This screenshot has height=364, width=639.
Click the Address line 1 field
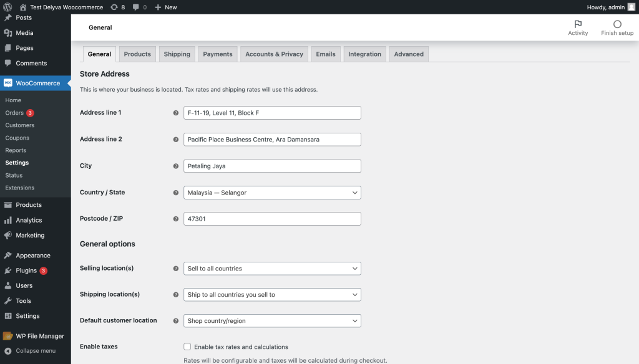point(272,113)
